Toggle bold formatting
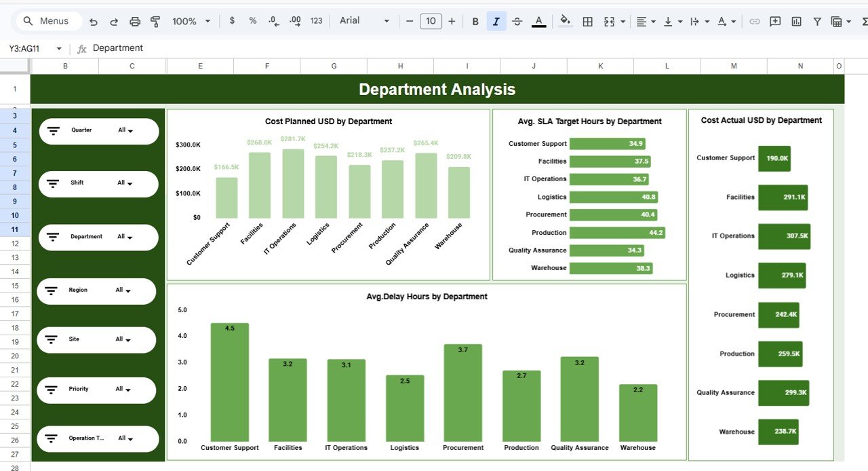Viewport: 868px width, 471px height. (x=475, y=21)
